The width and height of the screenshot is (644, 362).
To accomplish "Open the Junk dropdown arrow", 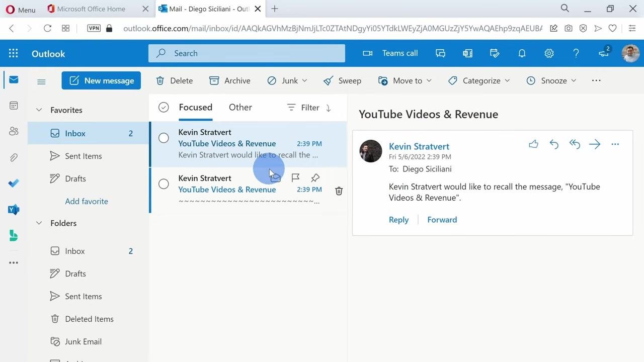I will tap(305, 81).
